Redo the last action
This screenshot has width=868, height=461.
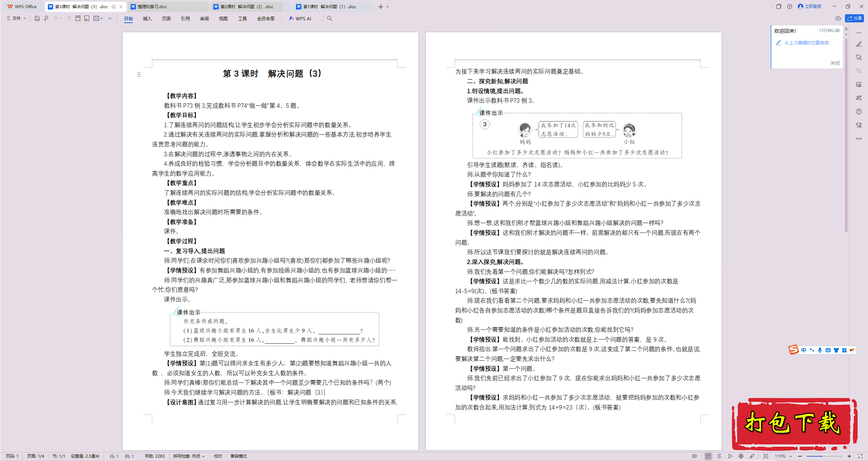69,18
